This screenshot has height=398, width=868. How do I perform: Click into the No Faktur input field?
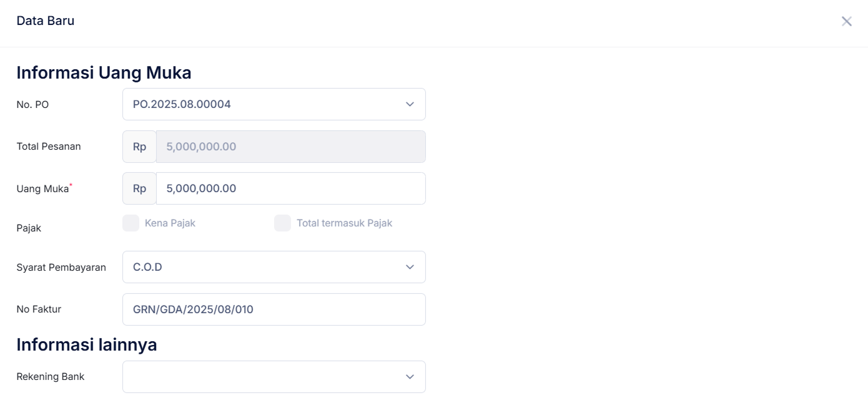point(274,309)
